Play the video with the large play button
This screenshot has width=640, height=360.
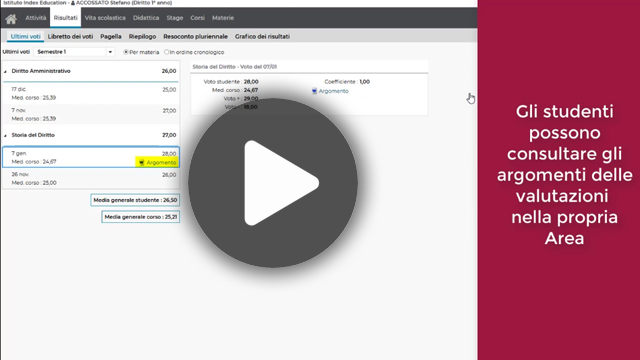coord(273,182)
